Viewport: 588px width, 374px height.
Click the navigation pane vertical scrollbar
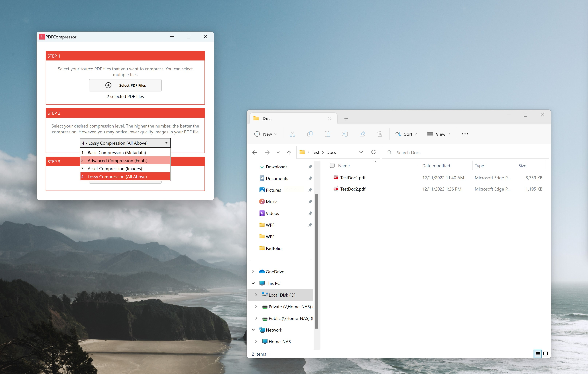click(x=316, y=261)
